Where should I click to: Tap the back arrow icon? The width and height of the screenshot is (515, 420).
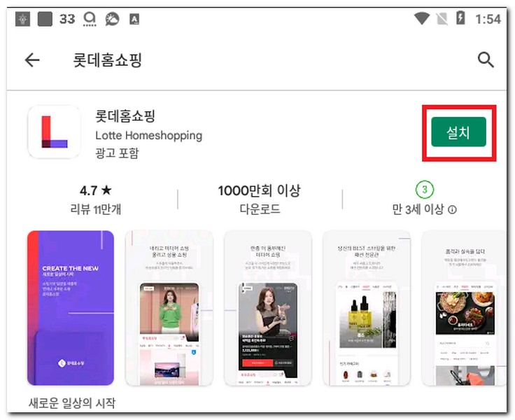32,60
